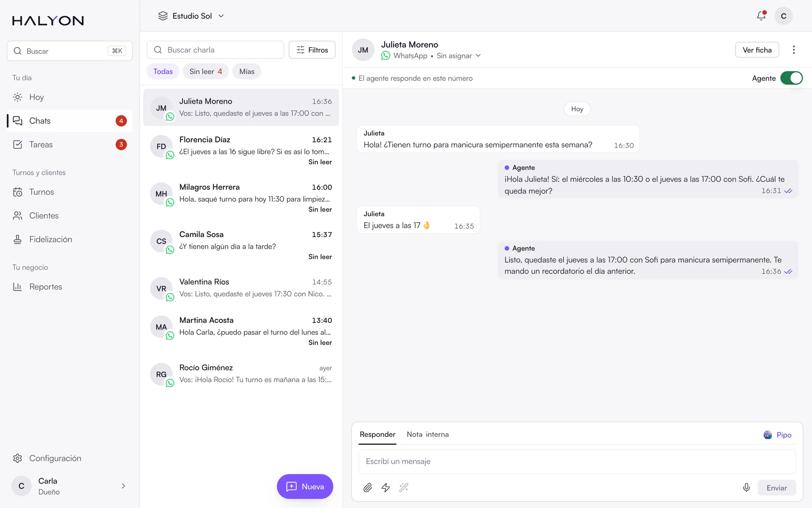
Task: Click Julieta Moreno JM avatar in header
Action: click(363, 50)
